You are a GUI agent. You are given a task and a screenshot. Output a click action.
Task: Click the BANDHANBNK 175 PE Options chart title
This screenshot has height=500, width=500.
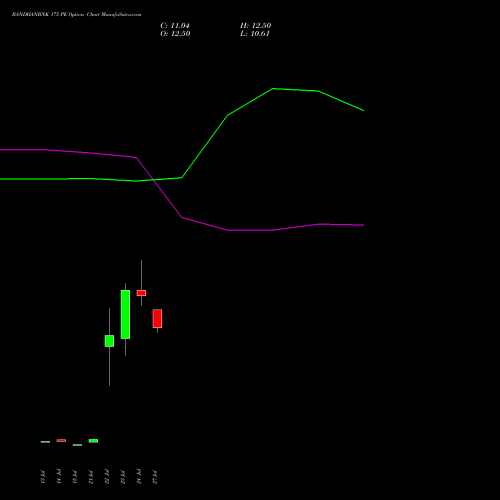[76, 15]
